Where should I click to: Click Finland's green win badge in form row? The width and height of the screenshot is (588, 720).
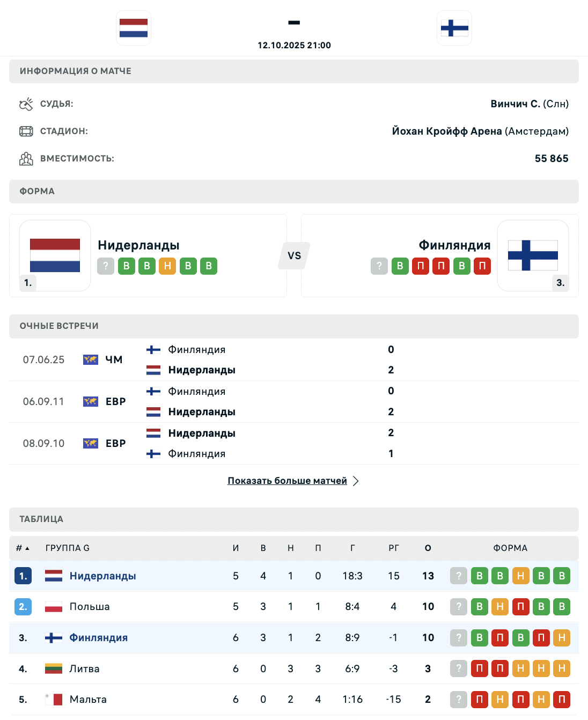(x=400, y=266)
